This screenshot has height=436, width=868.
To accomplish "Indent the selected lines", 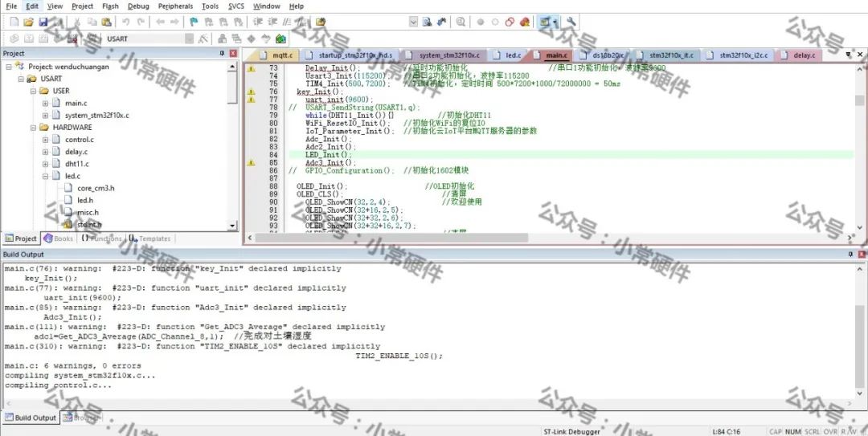I will click(x=258, y=22).
